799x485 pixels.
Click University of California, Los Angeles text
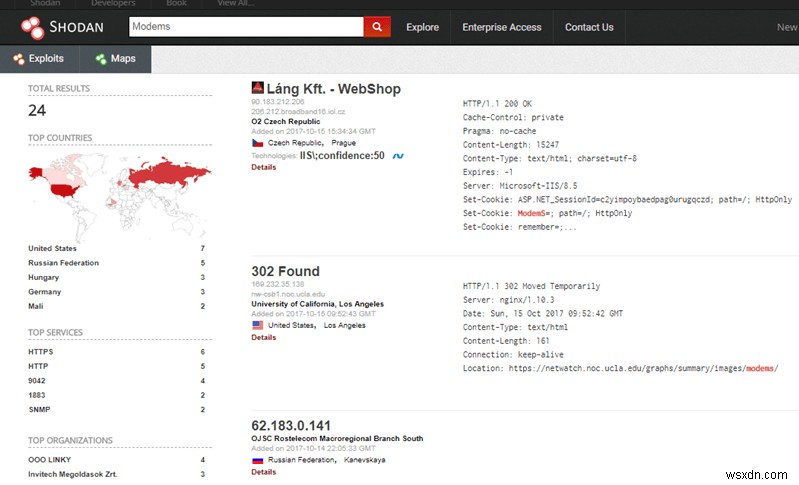click(x=317, y=304)
